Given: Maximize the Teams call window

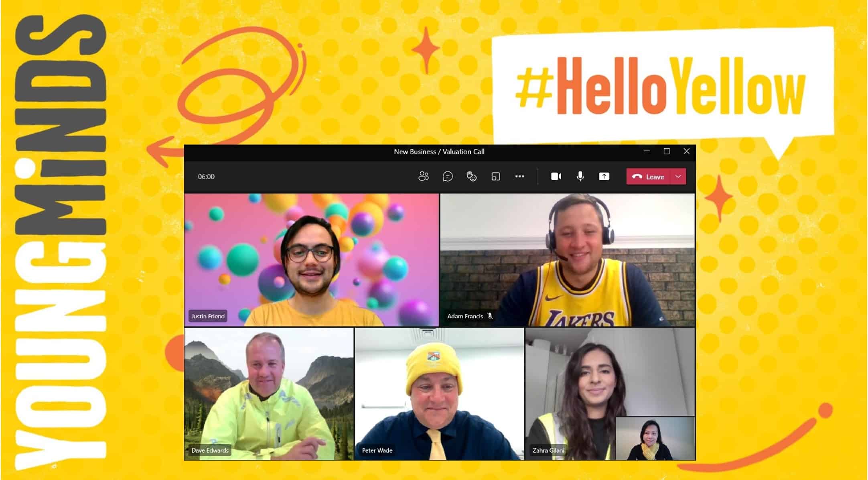Looking at the screenshot, I should (667, 151).
